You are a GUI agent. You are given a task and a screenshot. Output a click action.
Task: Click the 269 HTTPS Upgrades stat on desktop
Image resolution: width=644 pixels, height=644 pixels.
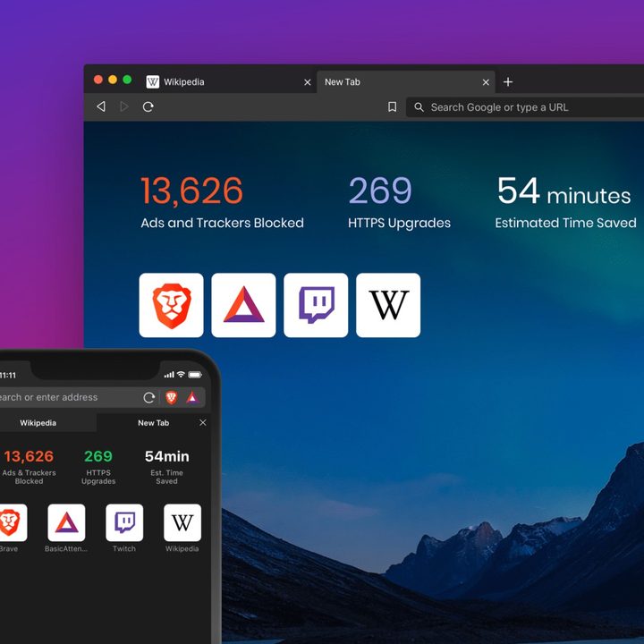(399, 202)
